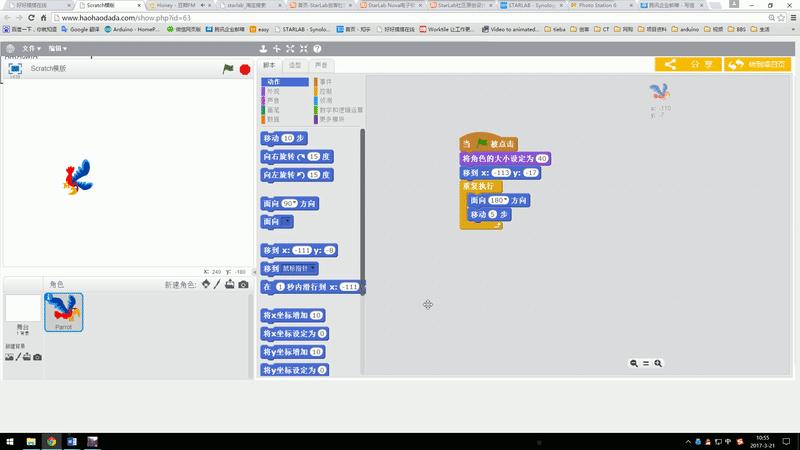Viewport: 800px width, 450px height.
Task: Upload backdrop from file icon
Action: tap(27, 357)
